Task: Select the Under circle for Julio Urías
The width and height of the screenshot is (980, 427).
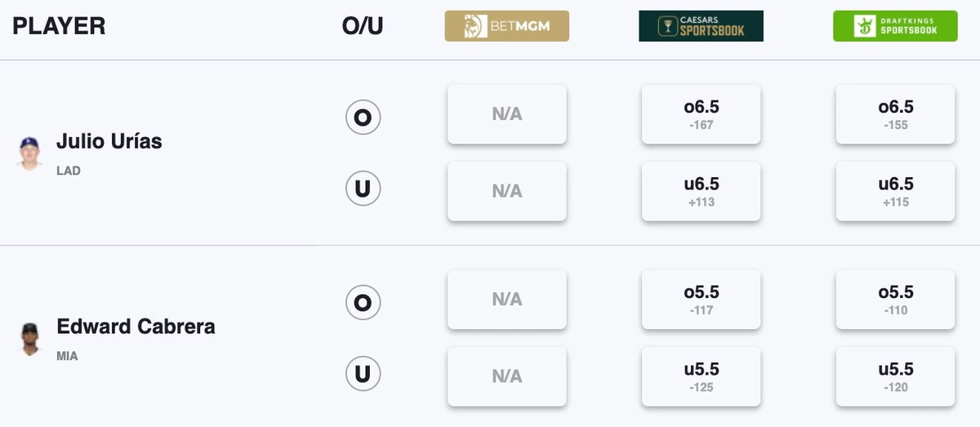Action: click(363, 189)
